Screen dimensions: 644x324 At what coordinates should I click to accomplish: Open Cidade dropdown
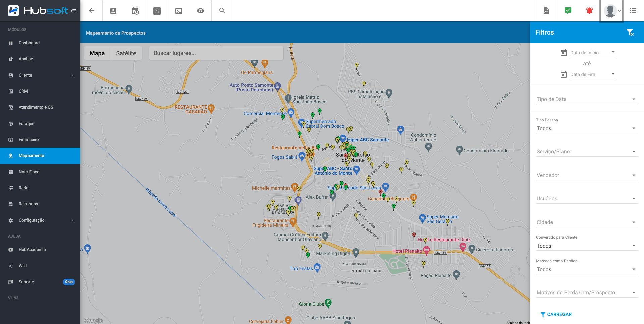coord(587,222)
